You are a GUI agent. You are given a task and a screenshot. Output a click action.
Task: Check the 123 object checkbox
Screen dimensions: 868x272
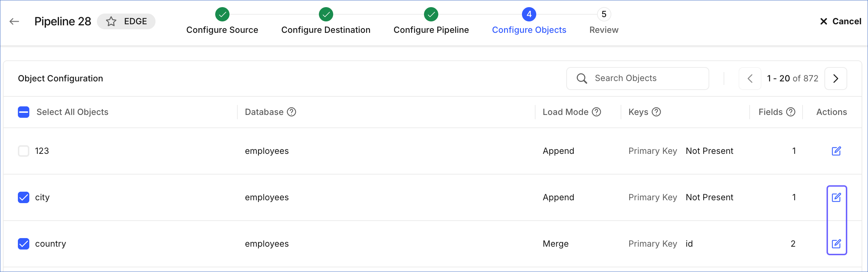pos(24,151)
